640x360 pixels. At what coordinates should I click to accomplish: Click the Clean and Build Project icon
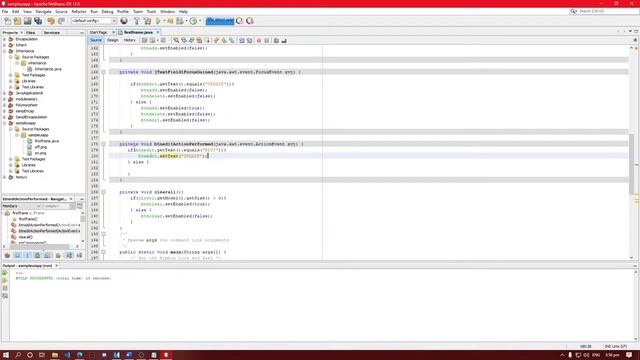147,21
